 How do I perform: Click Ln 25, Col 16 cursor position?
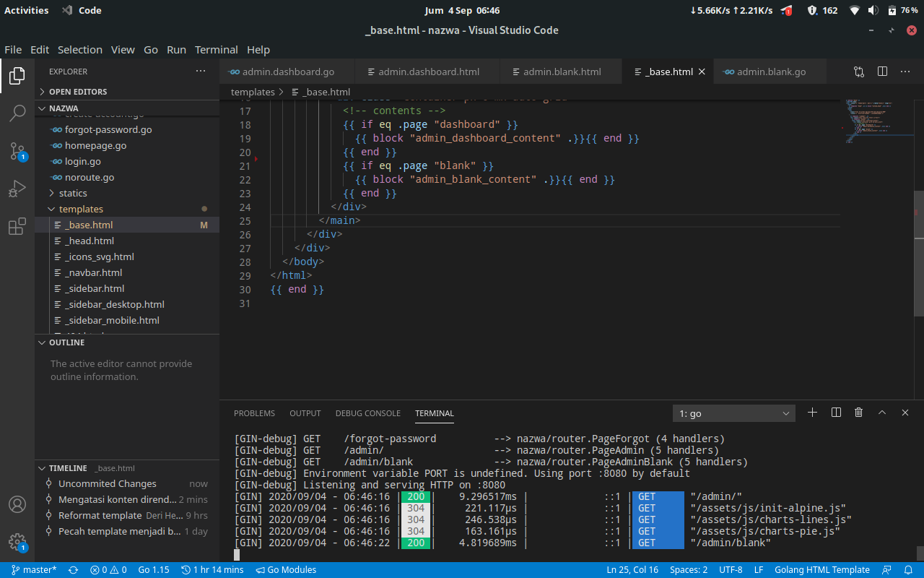[x=632, y=569]
